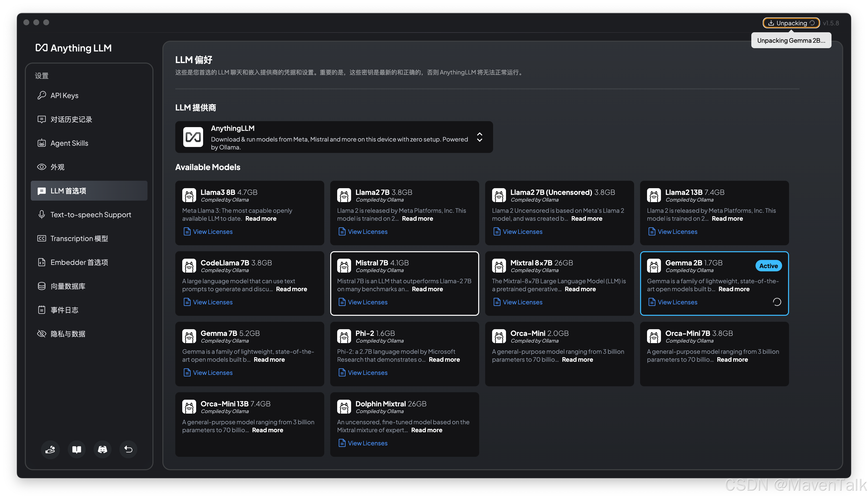Select the Gemma 7B model

point(250,354)
